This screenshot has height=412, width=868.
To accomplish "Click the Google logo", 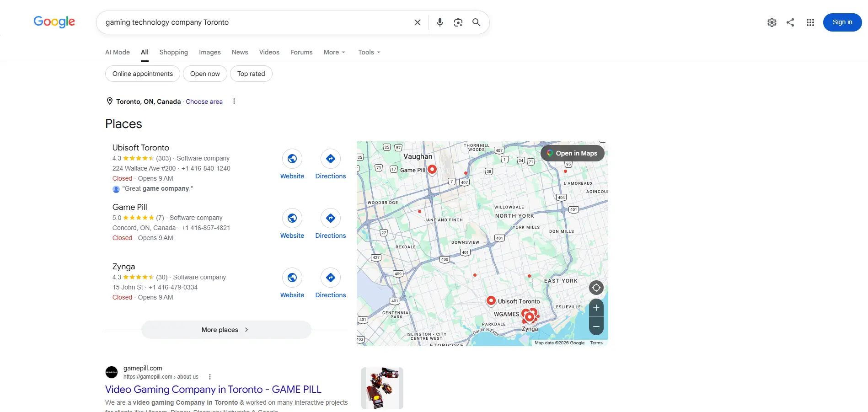I will click(54, 21).
